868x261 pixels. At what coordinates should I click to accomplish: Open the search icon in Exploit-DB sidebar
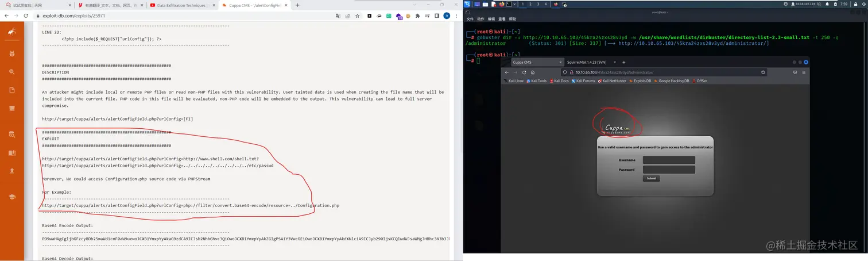coord(11,72)
